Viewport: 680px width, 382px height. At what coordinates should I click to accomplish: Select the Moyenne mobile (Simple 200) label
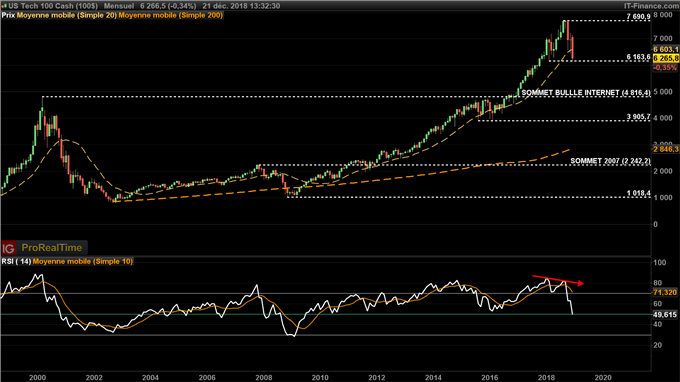[170, 15]
